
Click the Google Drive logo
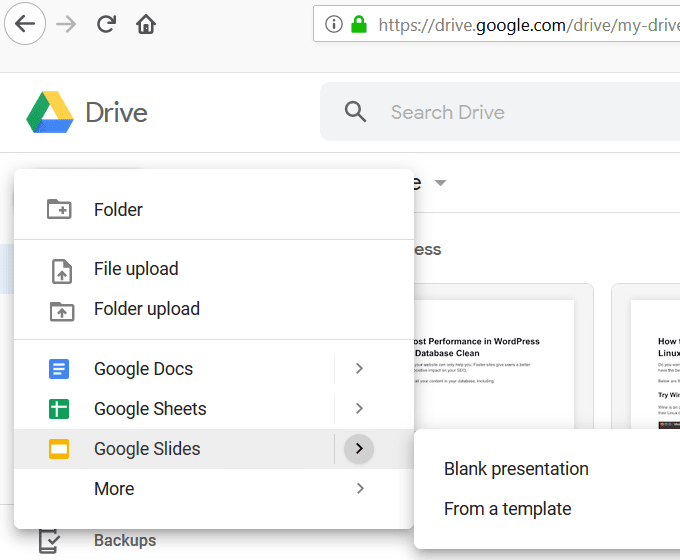point(50,112)
